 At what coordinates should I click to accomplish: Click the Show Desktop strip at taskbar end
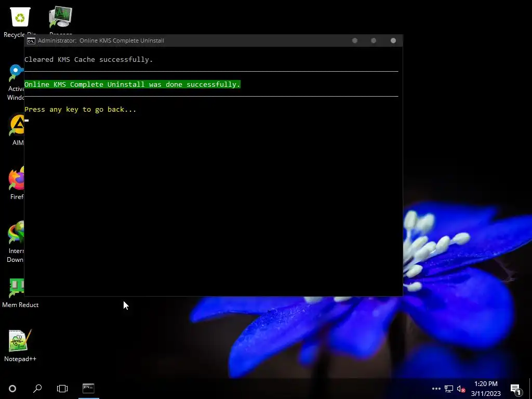tap(530, 389)
